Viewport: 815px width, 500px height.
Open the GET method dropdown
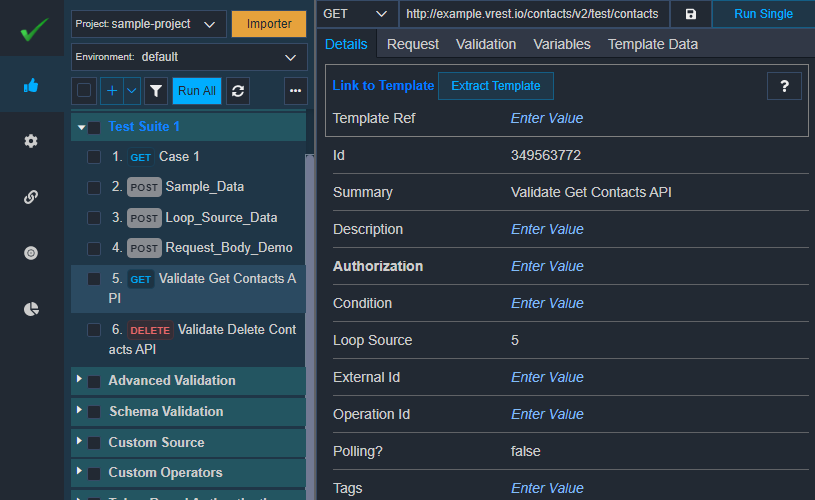357,14
